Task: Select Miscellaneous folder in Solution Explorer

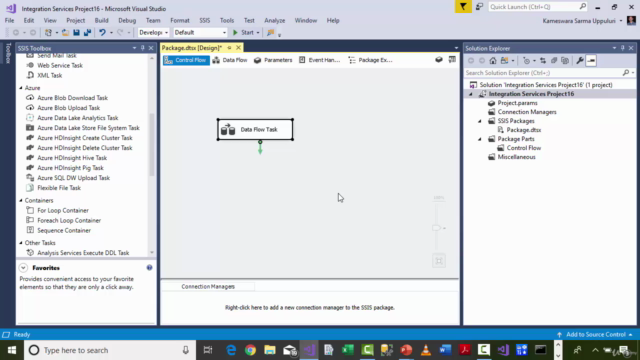Action: [516, 157]
